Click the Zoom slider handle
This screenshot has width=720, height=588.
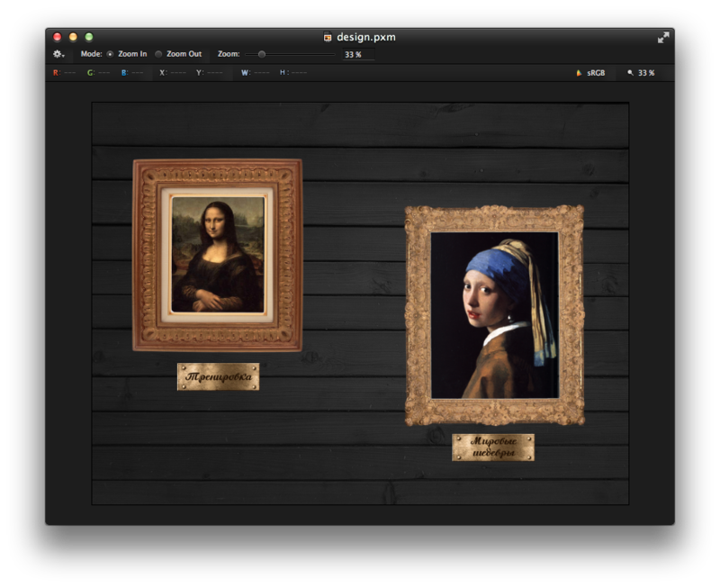coord(262,54)
